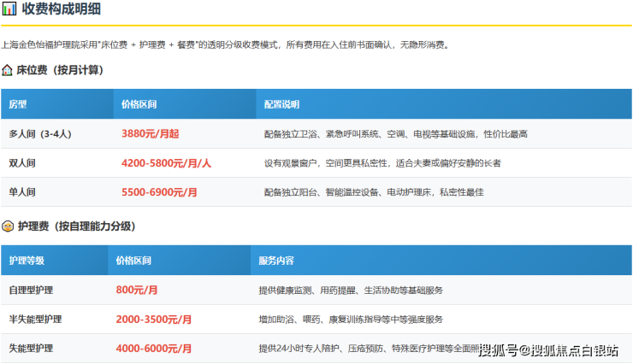Click the 4000-6000元/月 price
633x364 pixels.
pos(154,349)
